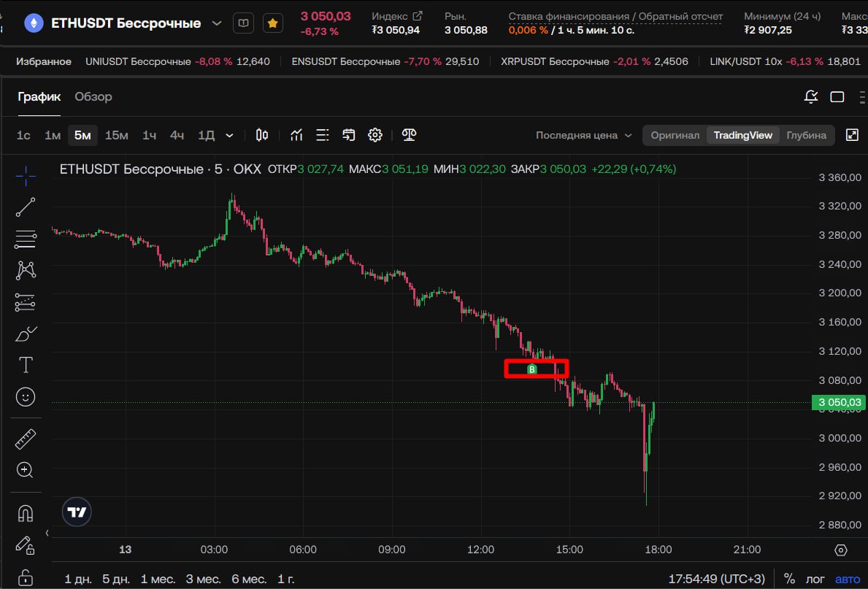
Task: Open the indicators menu icon
Action: click(x=296, y=135)
